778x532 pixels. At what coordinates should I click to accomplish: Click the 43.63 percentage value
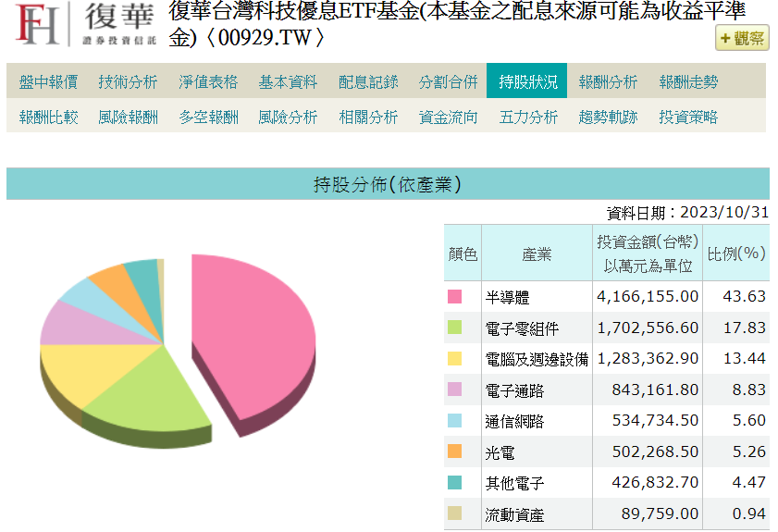coord(745,296)
